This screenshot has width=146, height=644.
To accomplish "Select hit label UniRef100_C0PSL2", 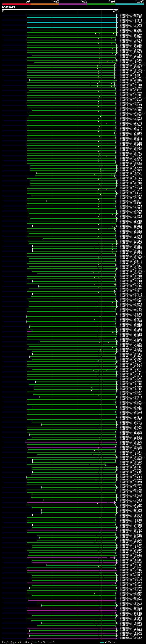I will (x=131, y=354).
